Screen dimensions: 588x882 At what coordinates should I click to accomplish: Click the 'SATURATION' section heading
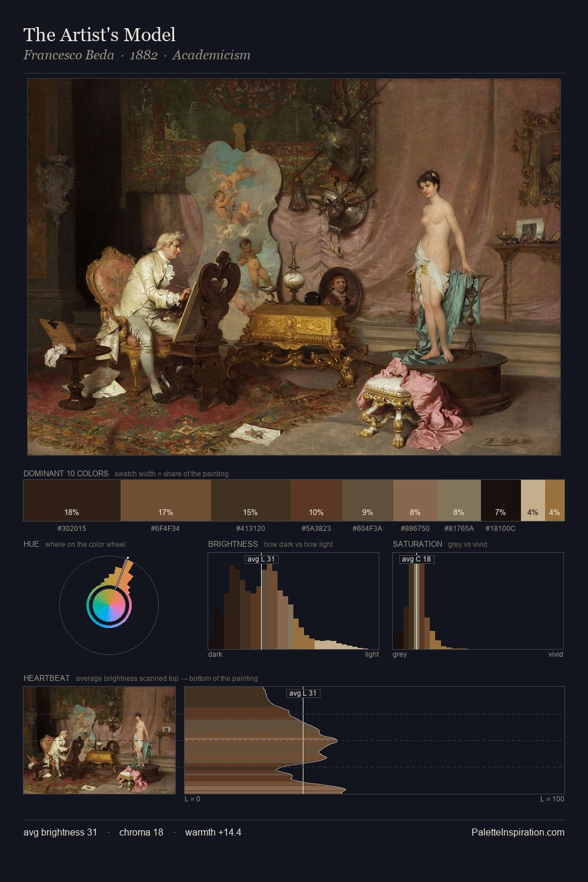click(x=417, y=544)
